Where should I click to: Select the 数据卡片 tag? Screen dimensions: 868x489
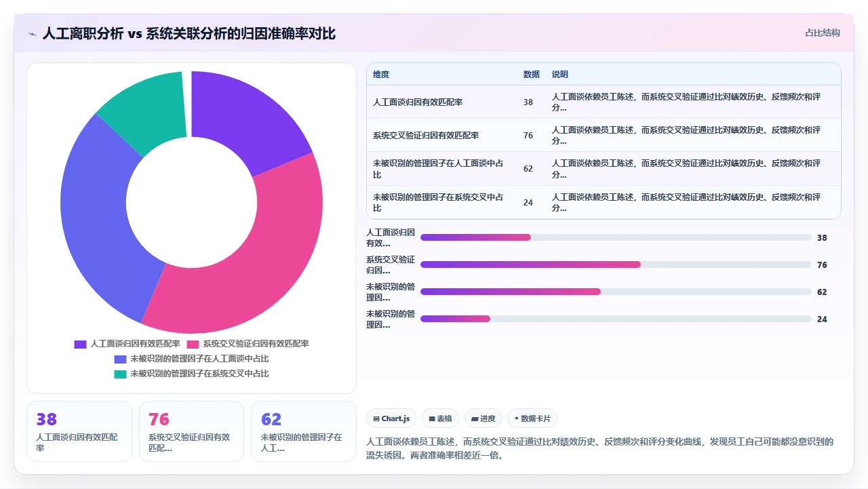(532, 418)
